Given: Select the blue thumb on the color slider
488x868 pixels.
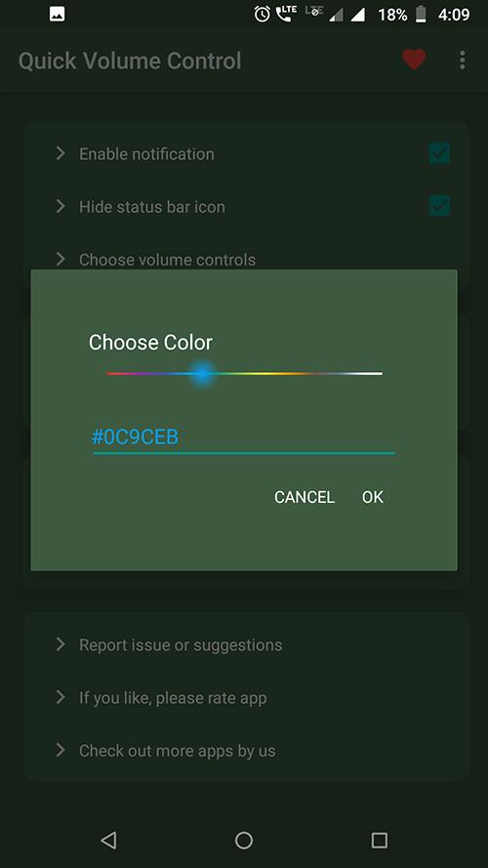Looking at the screenshot, I should pos(203,374).
